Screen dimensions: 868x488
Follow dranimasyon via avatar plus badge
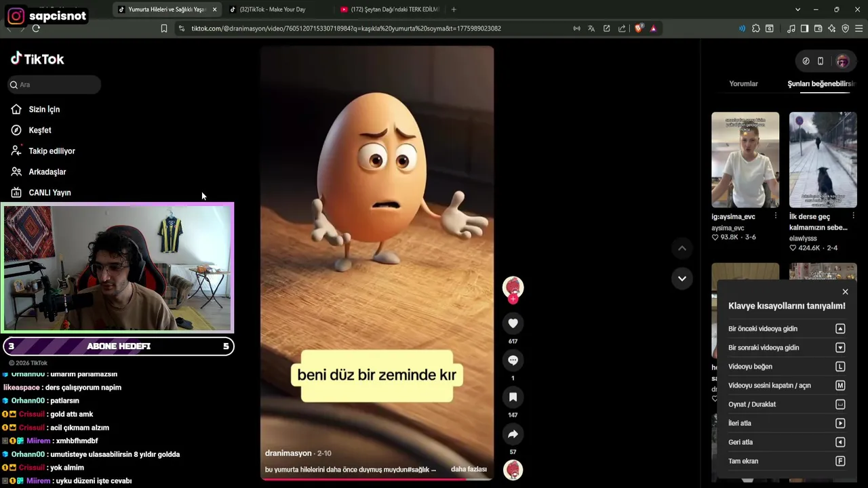click(513, 298)
